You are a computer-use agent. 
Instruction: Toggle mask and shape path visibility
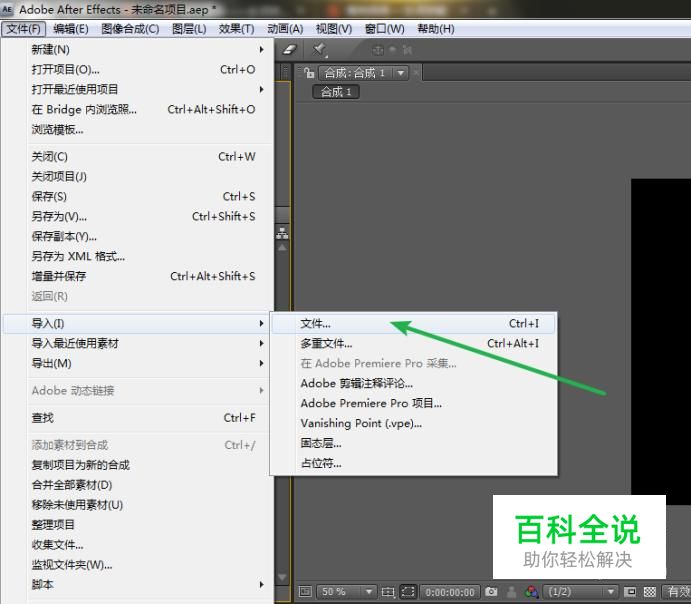408,591
